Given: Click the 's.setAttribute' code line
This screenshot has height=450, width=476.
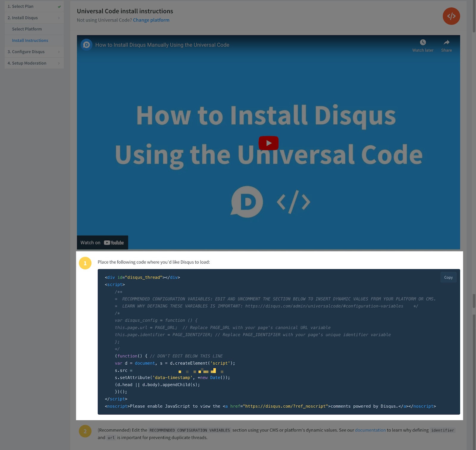Looking at the screenshot, I should click(173, 378).
